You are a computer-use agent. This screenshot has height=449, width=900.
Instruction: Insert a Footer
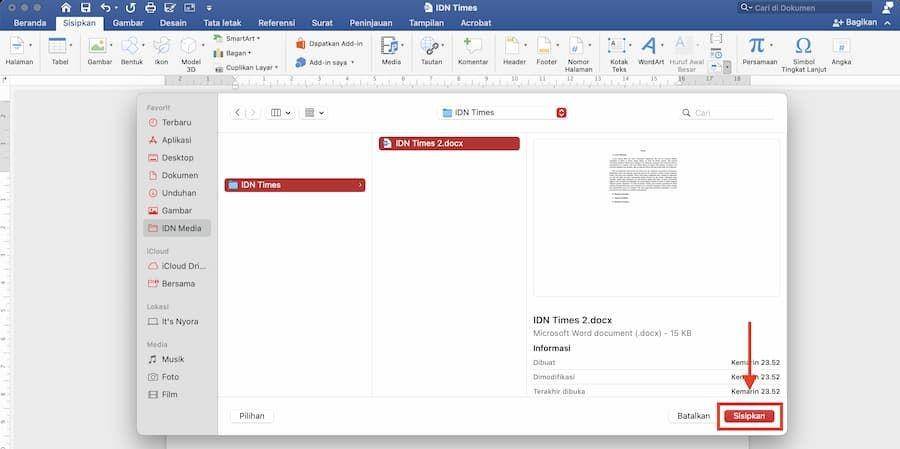[547, 51]
